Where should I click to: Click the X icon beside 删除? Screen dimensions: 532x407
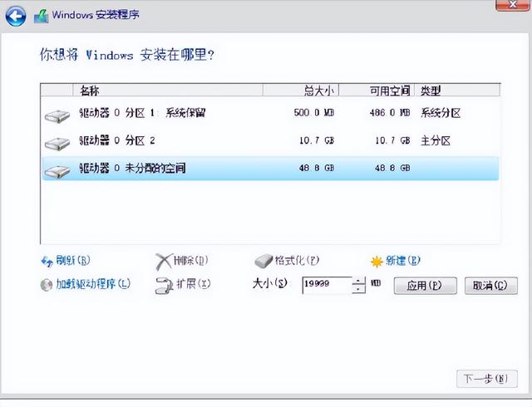pos(164,262)
